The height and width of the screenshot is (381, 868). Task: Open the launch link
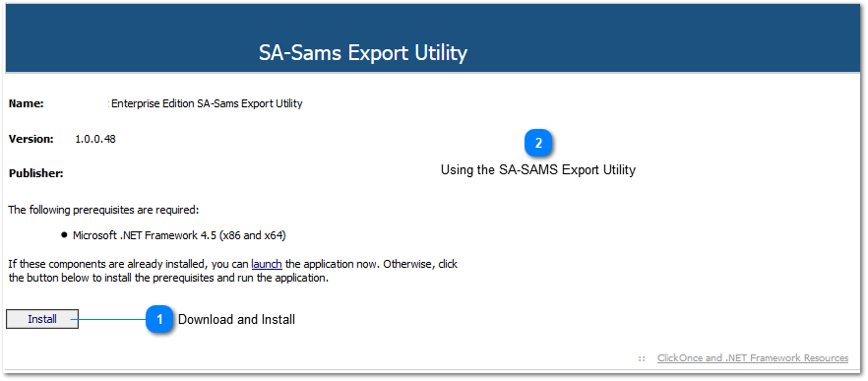point(267,264)
